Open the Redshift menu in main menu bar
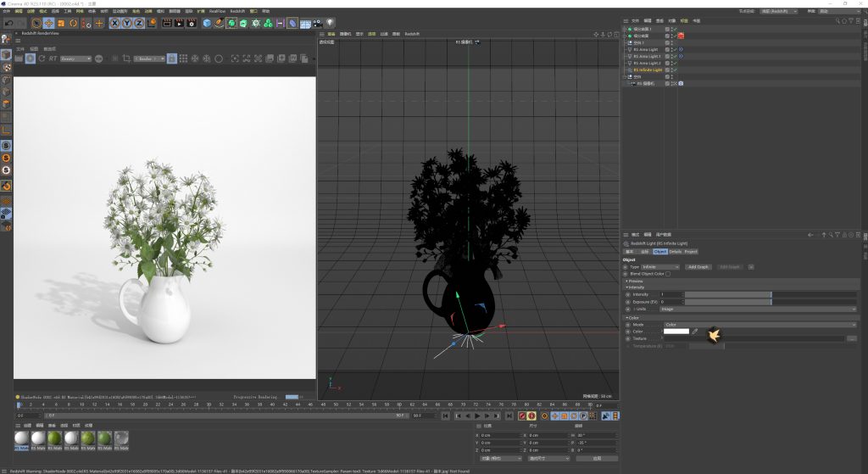Image resolution: width=868 pixels, height=474 pixels. pos(237,11)
